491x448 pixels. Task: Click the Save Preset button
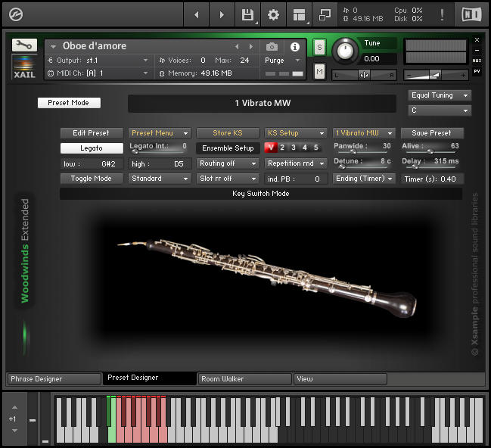tap(432, 133)
